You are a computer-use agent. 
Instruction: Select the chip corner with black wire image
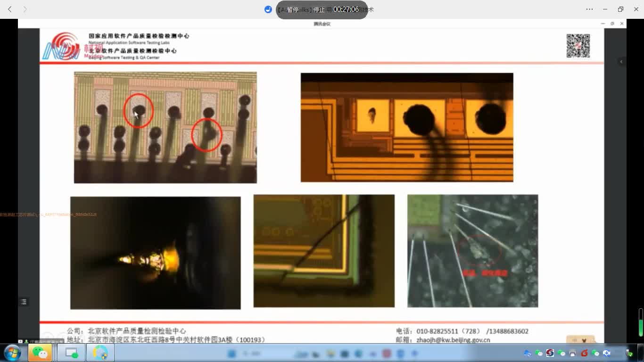tap(324, 251)
